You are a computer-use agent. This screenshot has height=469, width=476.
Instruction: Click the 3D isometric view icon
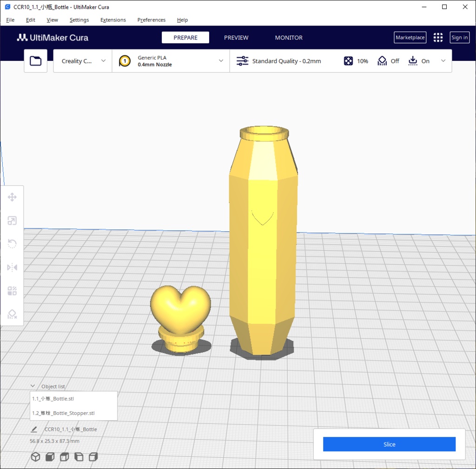tap(36, 457)
